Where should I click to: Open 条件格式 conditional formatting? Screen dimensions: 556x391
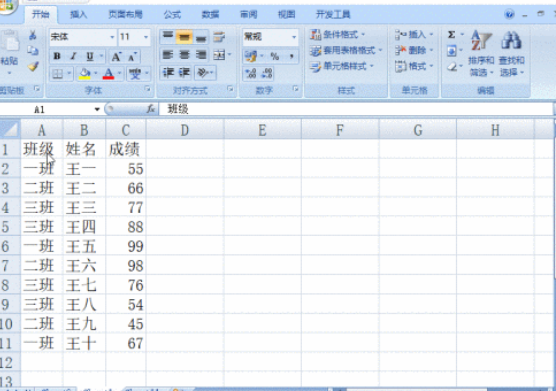tap(338, 34)
